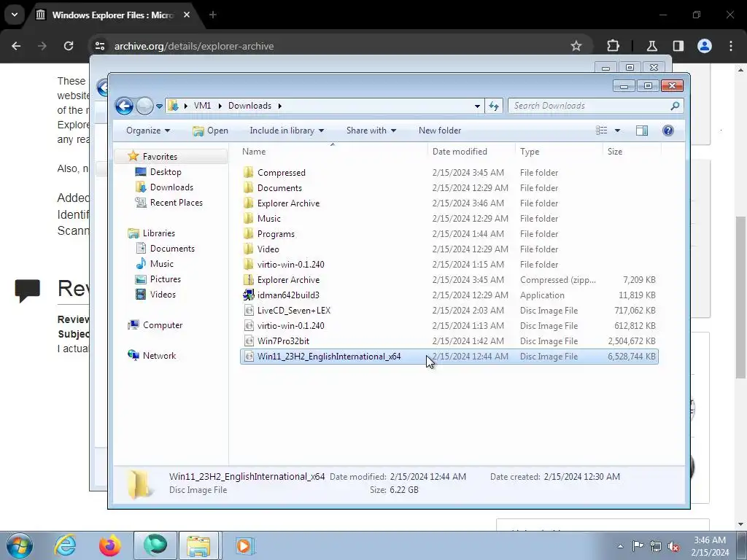This screenshot has width=747, height=560.
Task: Click the Windows Start orb
Action: point(20,545)
